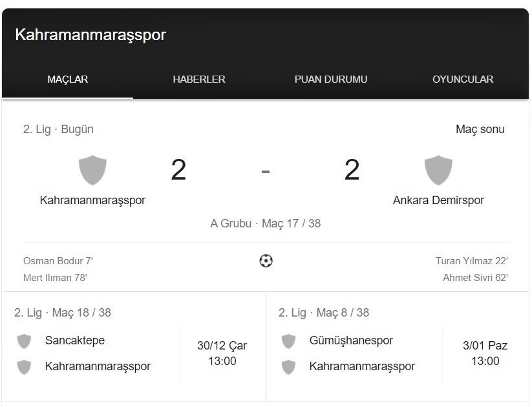The height and width of the screenshot is (407, 532).
Task: Click Kahramanmaraşspor name under the home crest
Action: tap(92, 200)
